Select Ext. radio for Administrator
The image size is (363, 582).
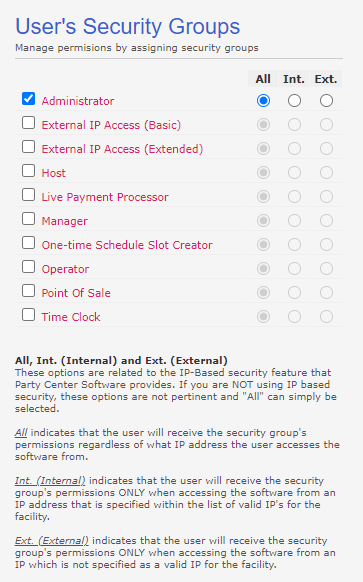326,101
